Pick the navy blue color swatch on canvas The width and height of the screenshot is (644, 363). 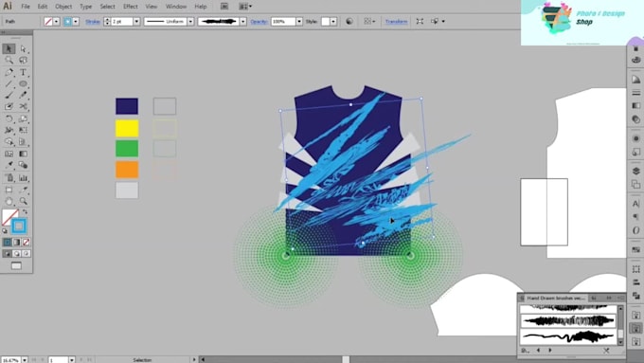point(127,106)
